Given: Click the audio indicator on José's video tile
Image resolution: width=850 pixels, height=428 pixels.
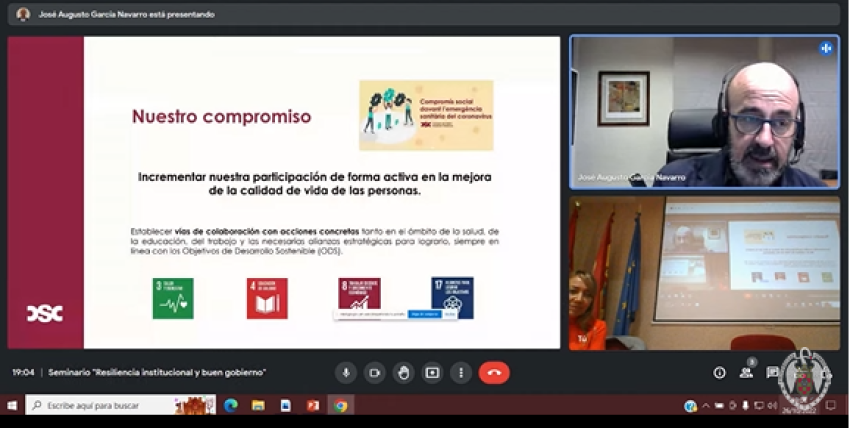Looking at the screenshot, I should click(x=826, y=48).
